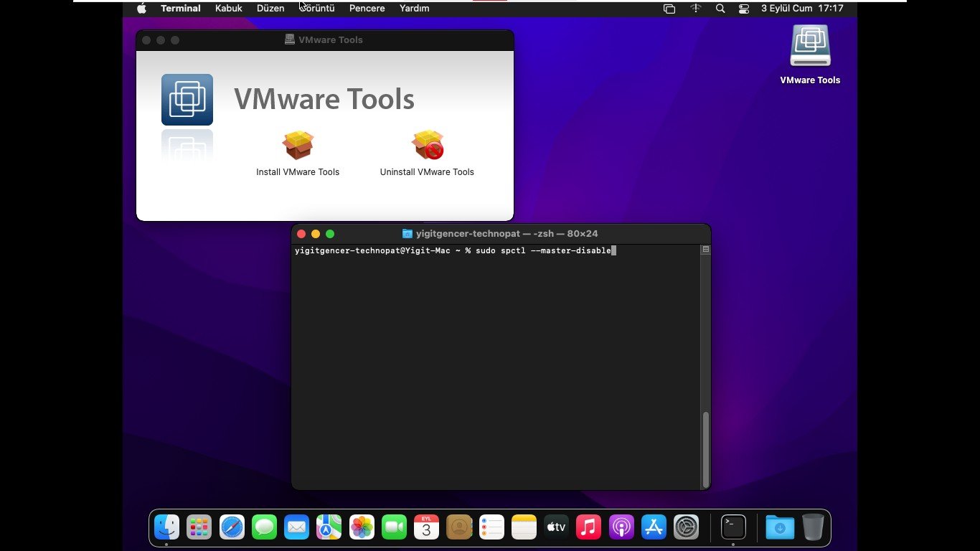
Task: Click the VMware Tools window title
Action: pos(331,40)
